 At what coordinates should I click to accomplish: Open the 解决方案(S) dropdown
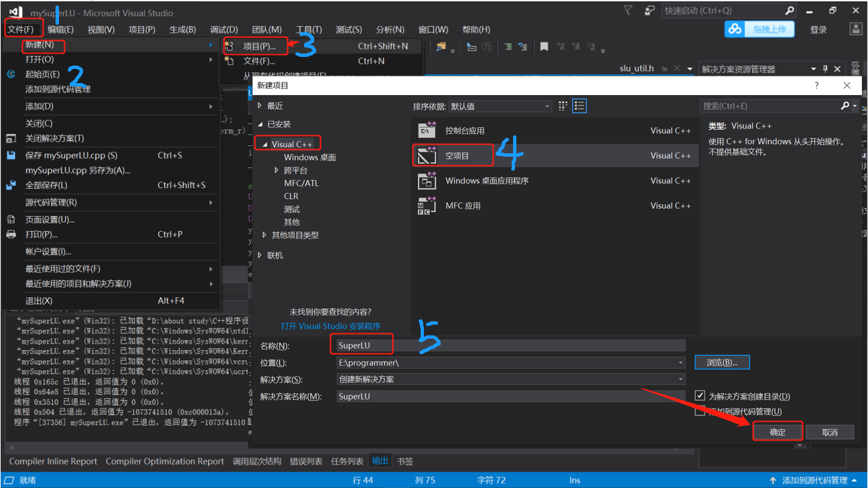coord(680,380)
